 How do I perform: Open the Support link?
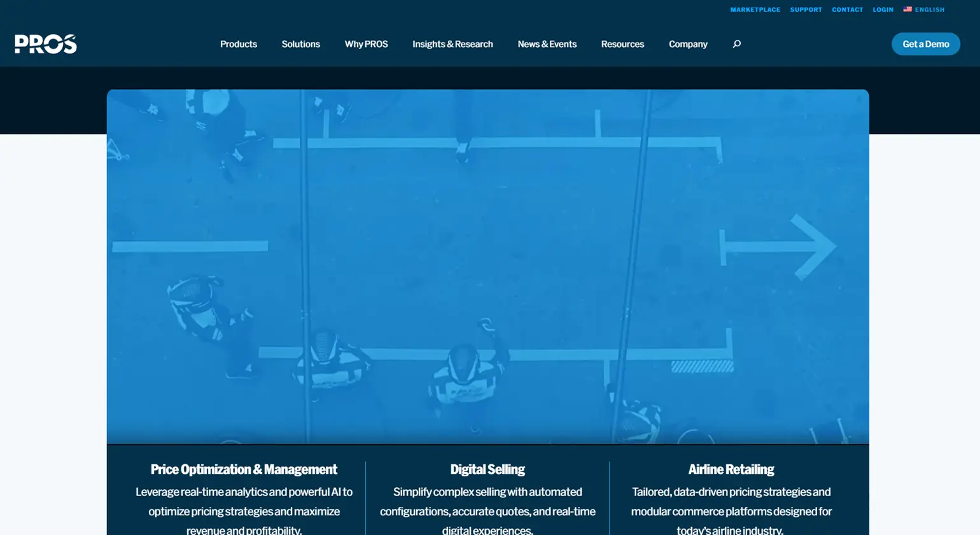(x=806, y=10)
